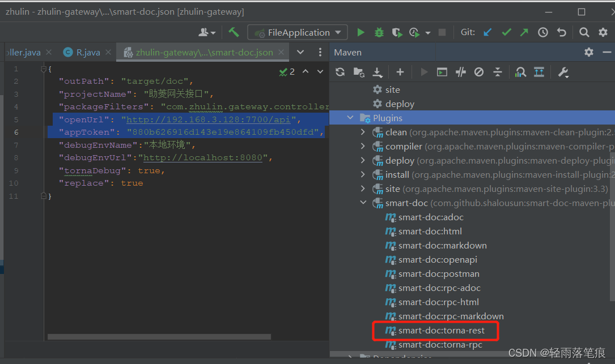The width and height of the screenshot is (615, 364).
Task: Open editor tab options kebab menu
Action: click(320, 52)
